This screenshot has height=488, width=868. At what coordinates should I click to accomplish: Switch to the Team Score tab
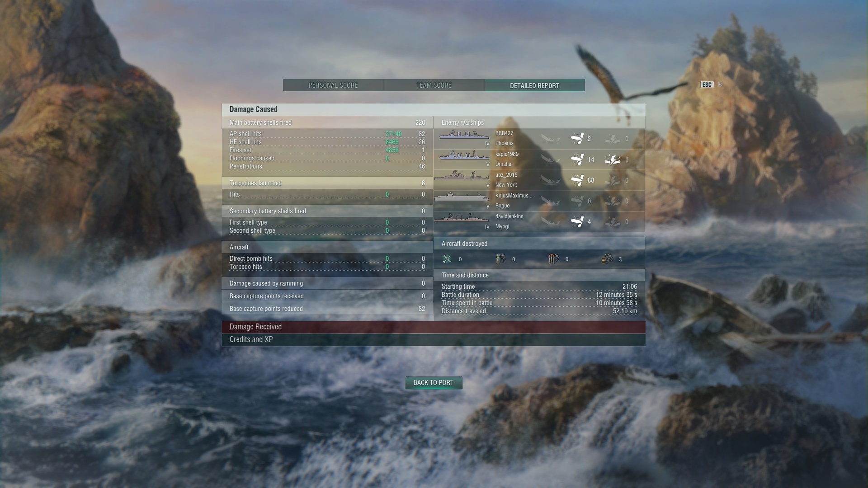[434, 85]
